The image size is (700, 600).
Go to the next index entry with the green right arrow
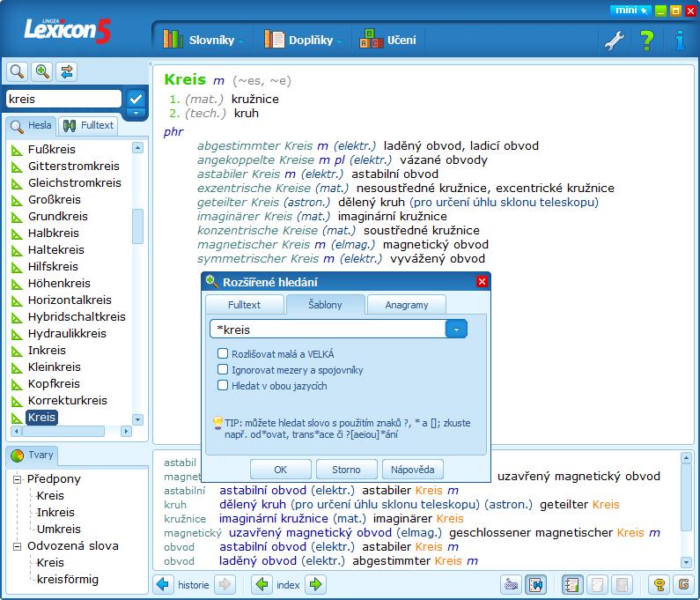click(x=315, y=584)
